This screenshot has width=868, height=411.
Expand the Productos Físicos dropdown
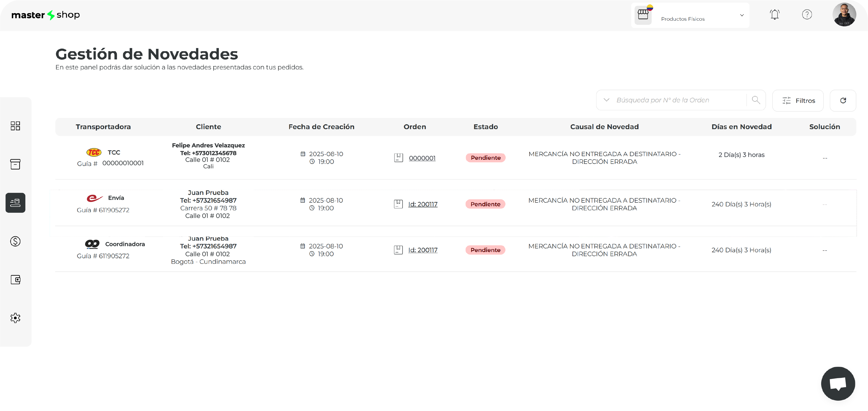click(x=742, y=15)
